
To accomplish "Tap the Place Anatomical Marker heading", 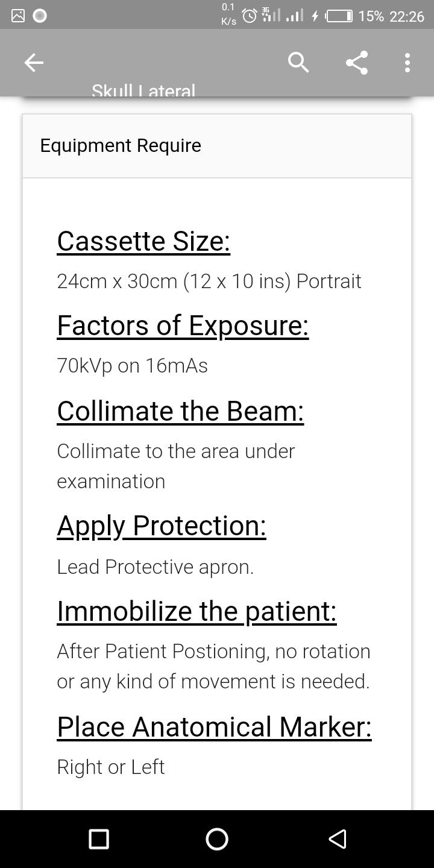I will 214,727.
